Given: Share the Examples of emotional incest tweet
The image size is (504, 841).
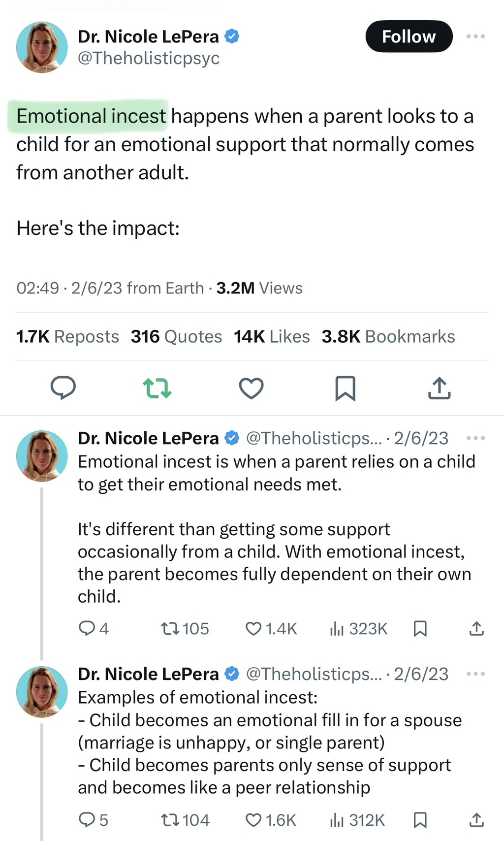Looking at the screenshot, I should coord(476,820).
